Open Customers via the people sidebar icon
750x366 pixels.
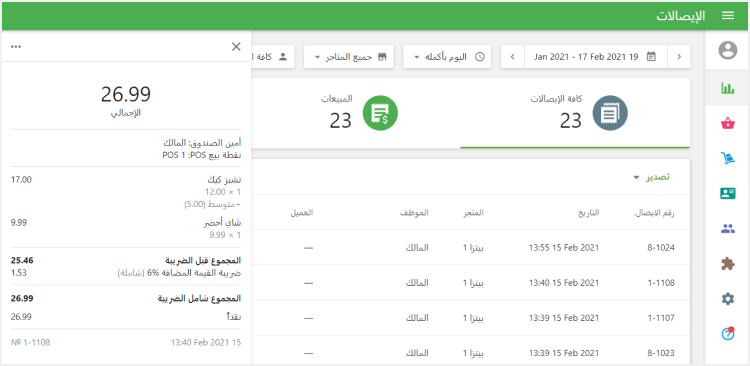(x=728, y=229)
